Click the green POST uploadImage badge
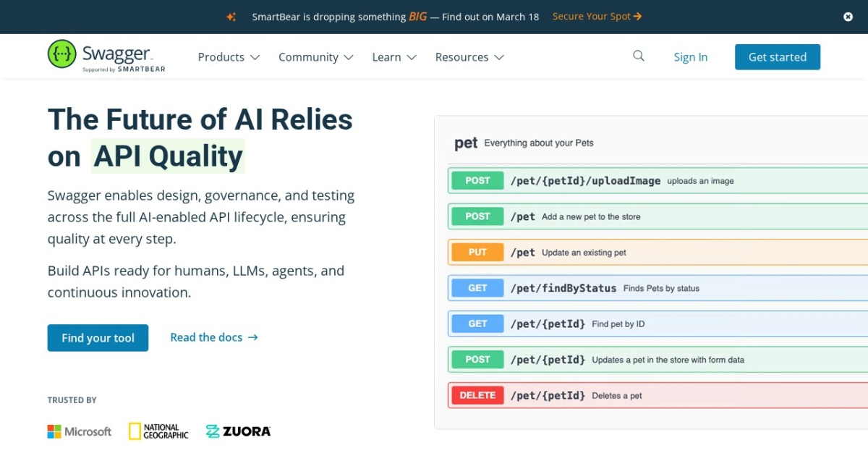Viewport: 868px width, 456px height. (477, 181)
